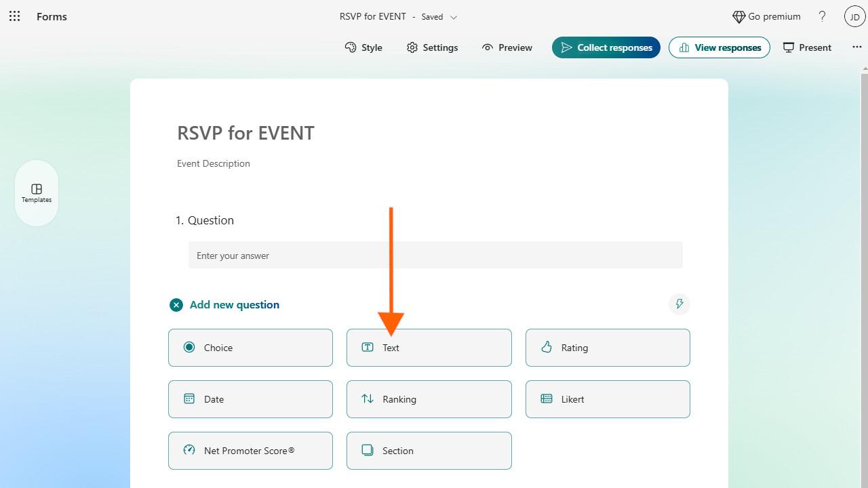This screenshot has width=868, height=488.
Task: Open form Settings
Action: [432, 47]
